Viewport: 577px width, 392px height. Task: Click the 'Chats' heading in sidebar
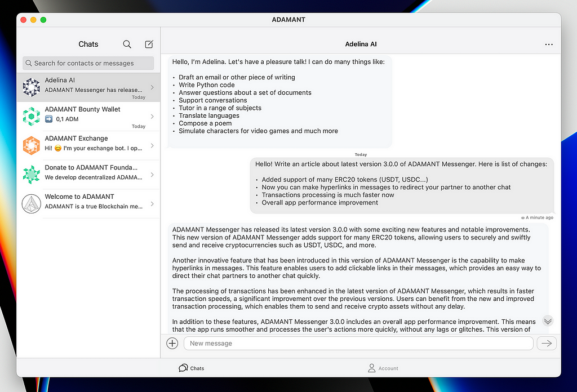[88, 44]
